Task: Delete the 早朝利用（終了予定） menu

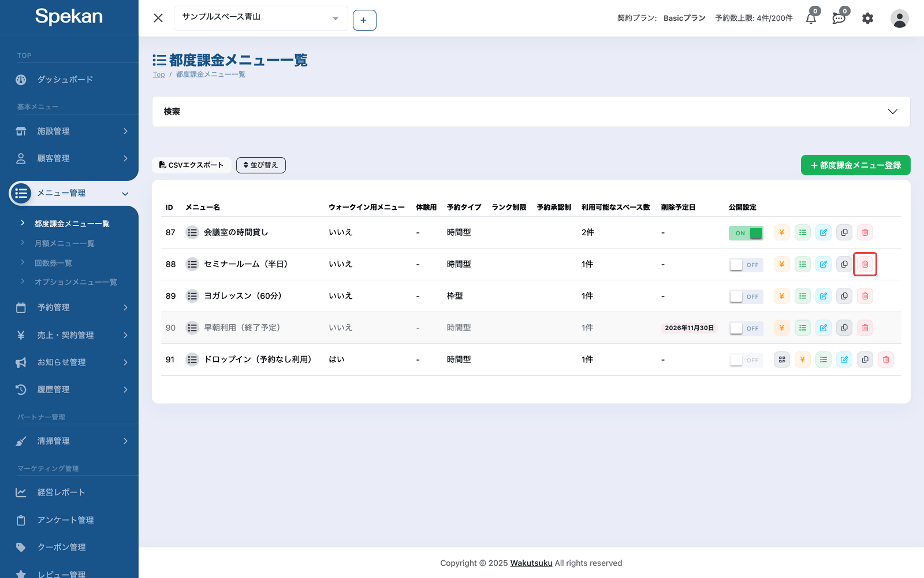Action: click(865, 328)
